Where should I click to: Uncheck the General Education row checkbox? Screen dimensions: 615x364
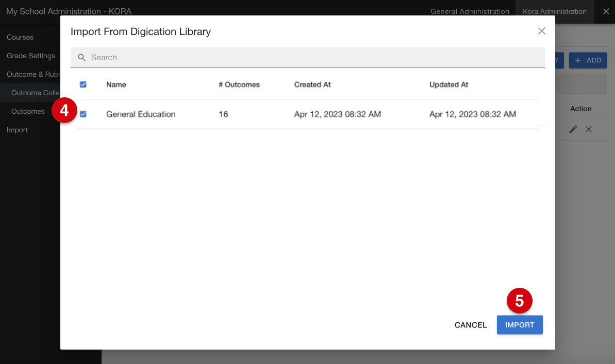click(x=83, y=114)
